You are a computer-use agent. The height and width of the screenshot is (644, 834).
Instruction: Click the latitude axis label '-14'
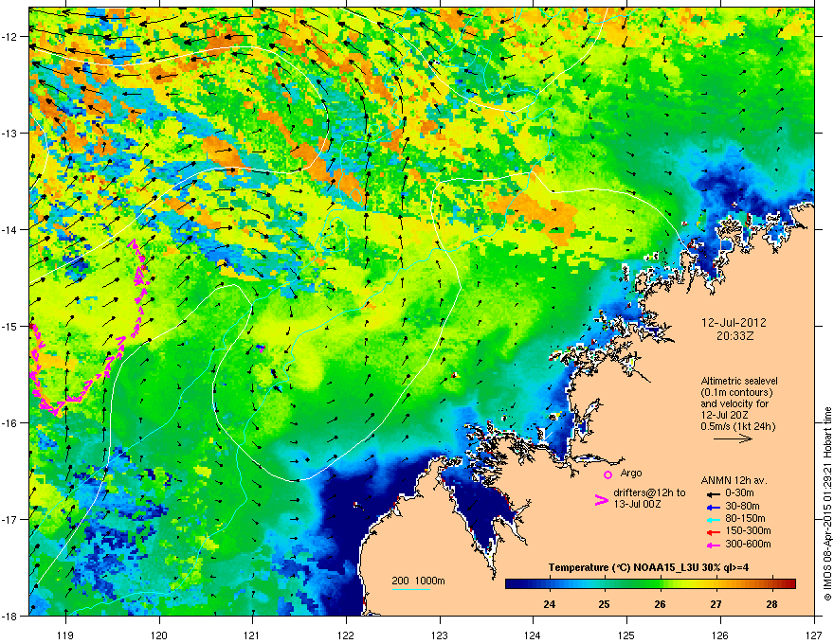9,229
